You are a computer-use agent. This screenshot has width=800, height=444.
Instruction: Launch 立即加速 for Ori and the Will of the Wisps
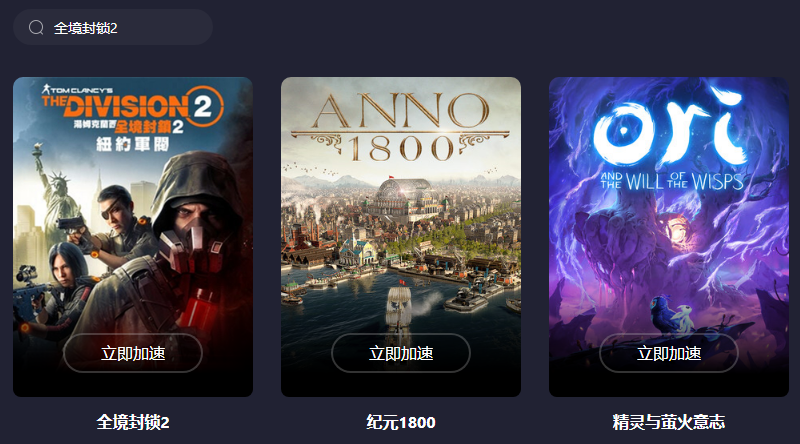[668, 353]
